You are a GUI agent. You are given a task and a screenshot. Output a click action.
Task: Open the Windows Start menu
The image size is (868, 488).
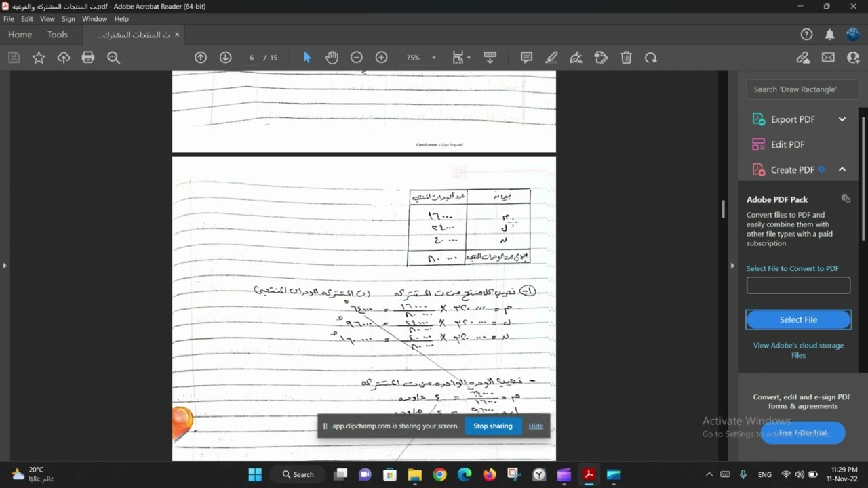pyautogui.click(x=255, y=474)
